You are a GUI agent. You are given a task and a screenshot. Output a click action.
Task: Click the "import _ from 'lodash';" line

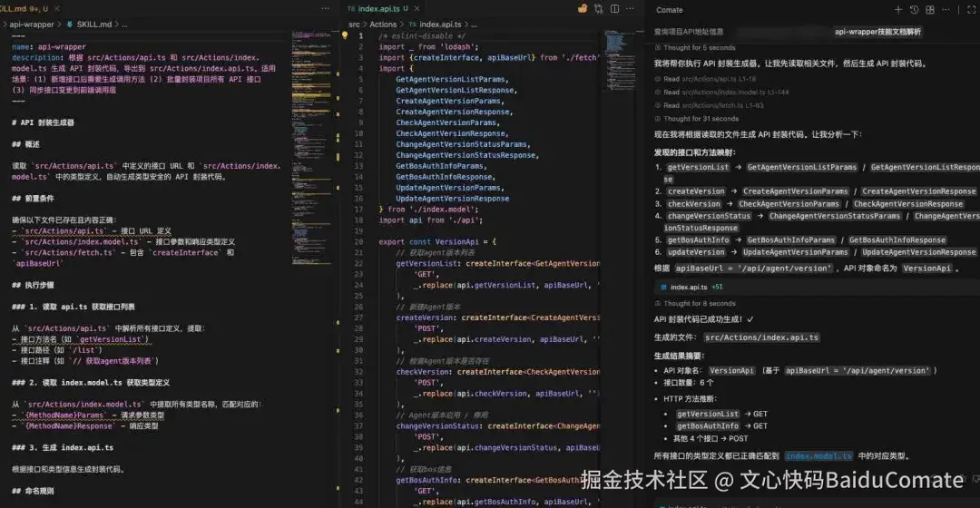pos(428,47)
